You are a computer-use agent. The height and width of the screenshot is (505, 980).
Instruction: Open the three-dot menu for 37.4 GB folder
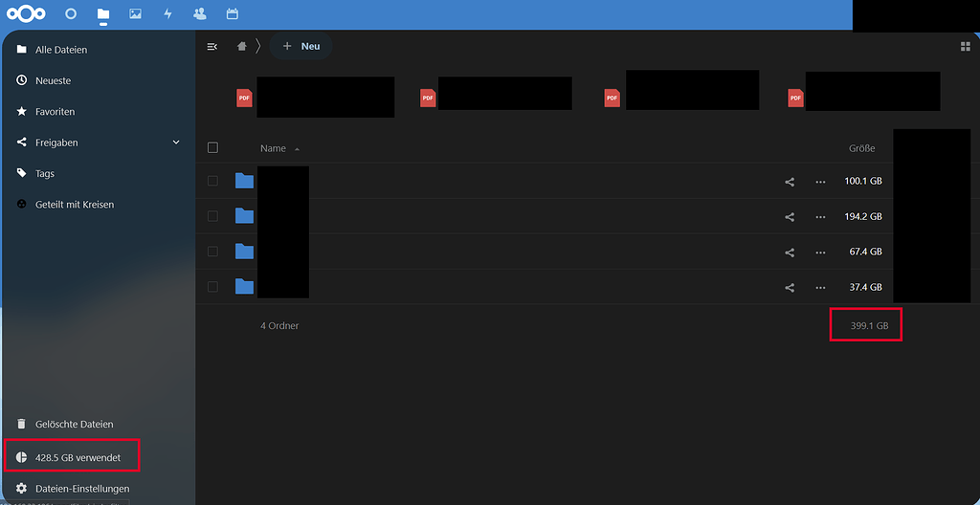820,287
